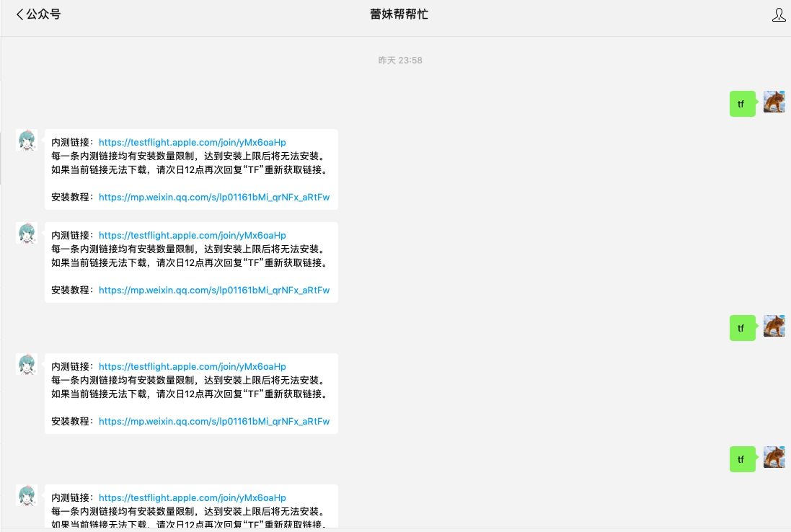Viewport: 791px width, 532px height.
Task: Open the 安装教程 tutorial link in first message
Action: [x=214, y=197]
